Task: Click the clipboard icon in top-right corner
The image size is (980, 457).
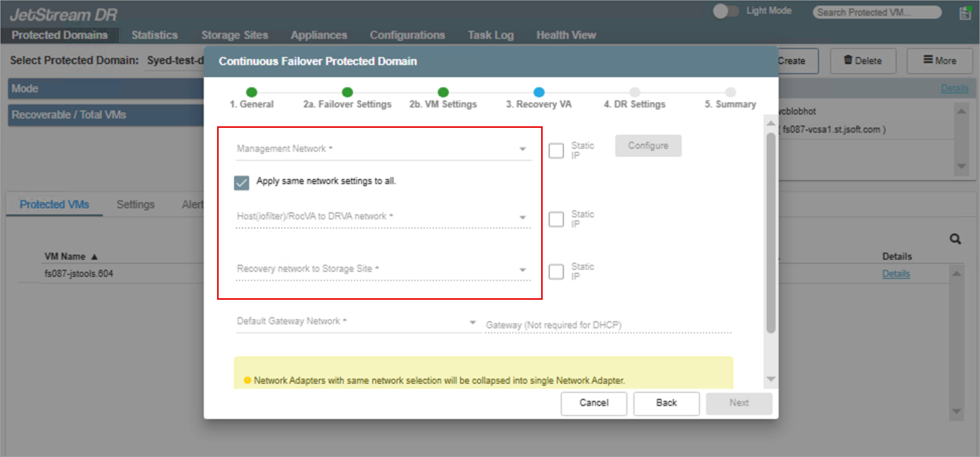Action: 965,13
